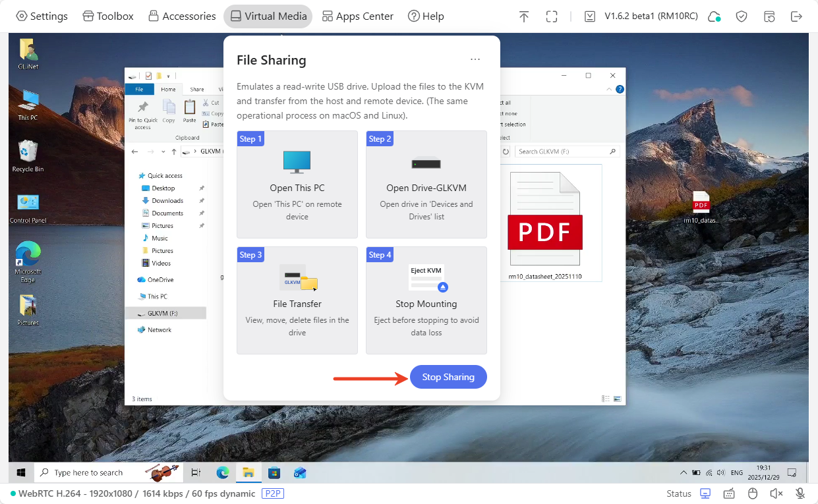Open the File Sharing more options menu

(475, 60)
